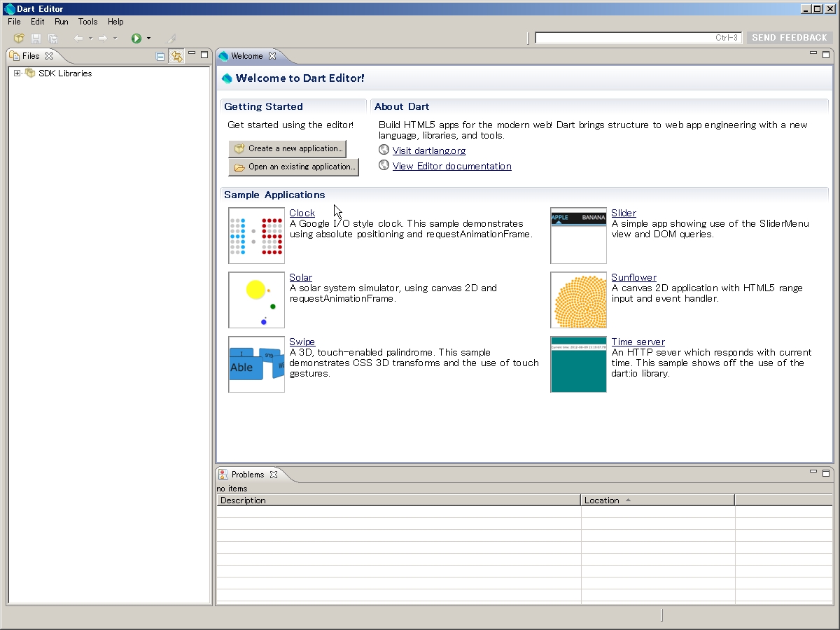Open the Run menu

click(62, 22)
